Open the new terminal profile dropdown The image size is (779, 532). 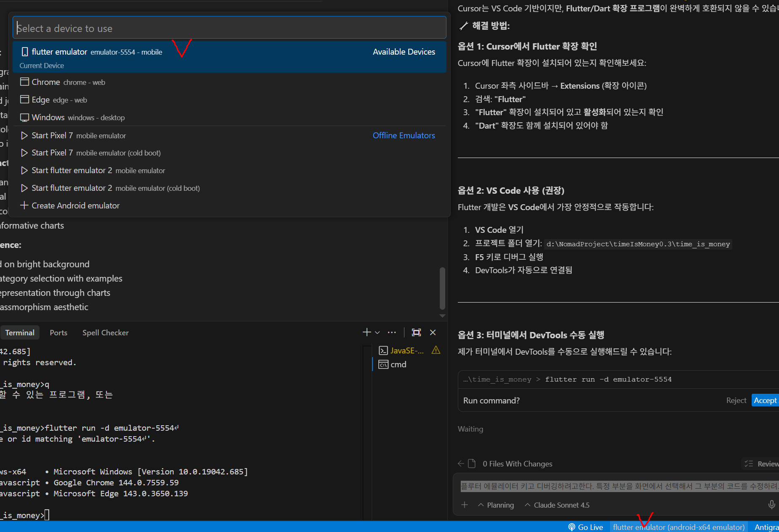point(378,332)
